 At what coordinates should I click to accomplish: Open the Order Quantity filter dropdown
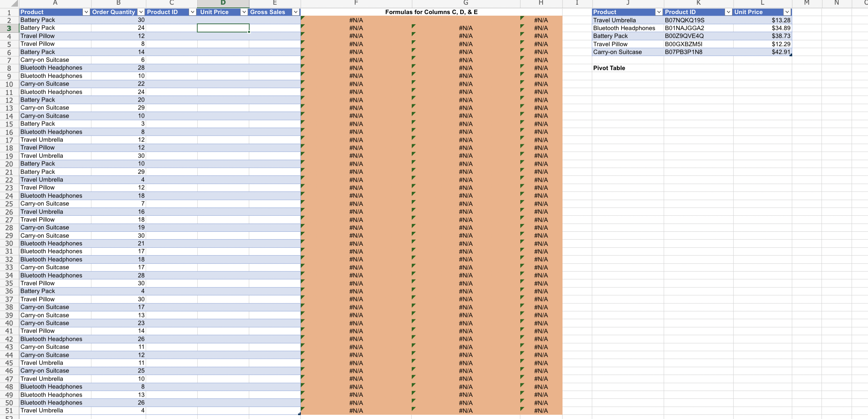tap(141, 12)
